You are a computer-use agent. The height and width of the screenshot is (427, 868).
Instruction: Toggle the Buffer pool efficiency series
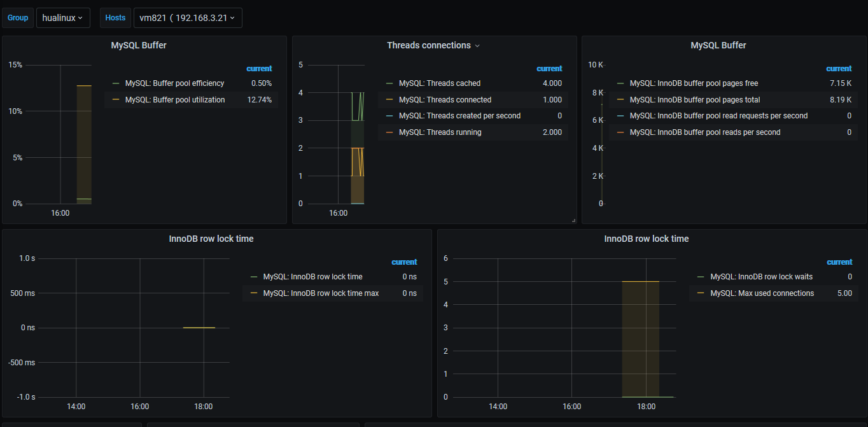174,83
